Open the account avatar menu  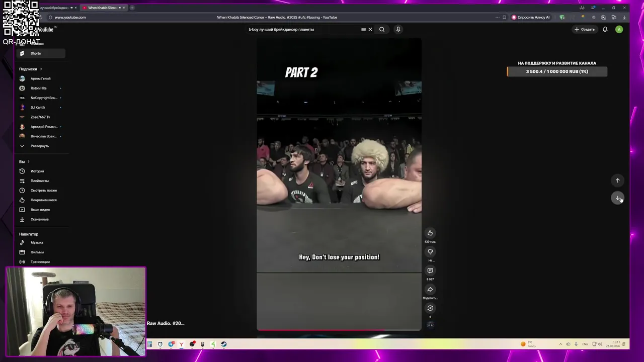619,29
